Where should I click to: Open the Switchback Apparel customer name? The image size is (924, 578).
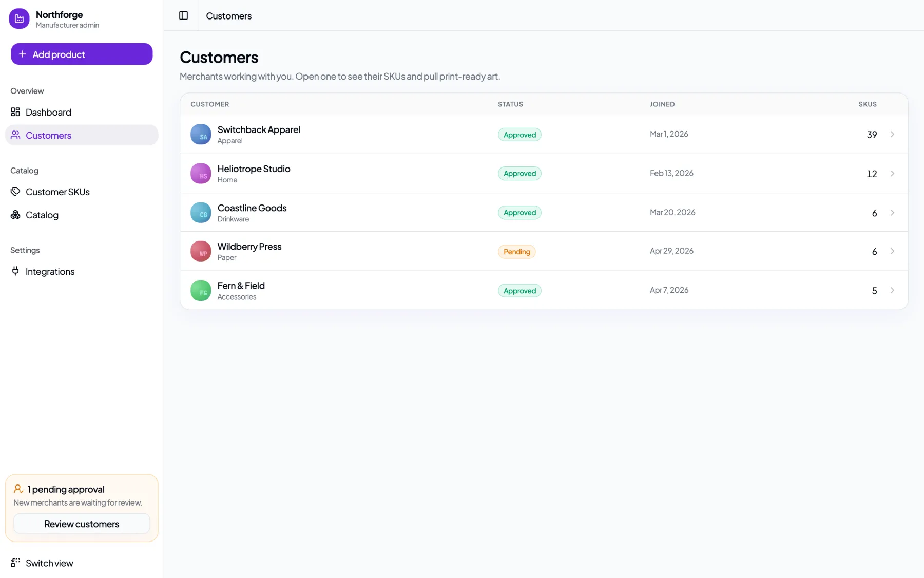pyautogui.click(x=259, y=129)
